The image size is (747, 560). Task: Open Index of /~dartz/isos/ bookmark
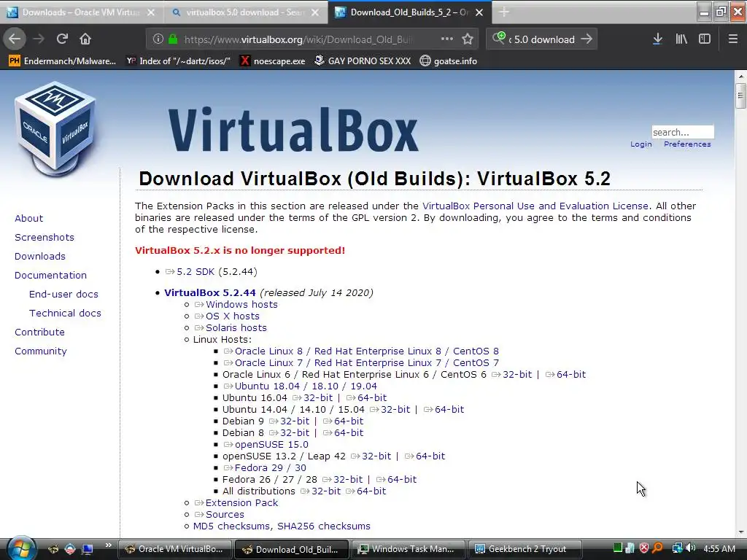[178, 61]
